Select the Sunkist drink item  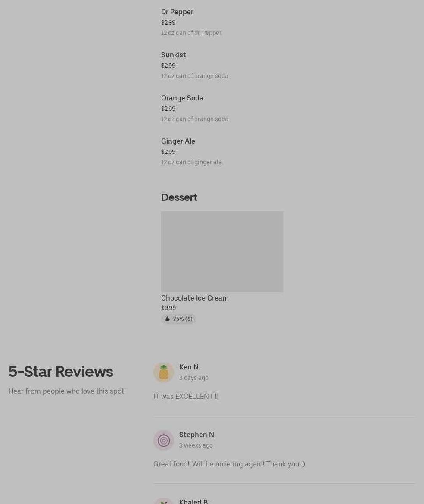[x=174, y=55]
